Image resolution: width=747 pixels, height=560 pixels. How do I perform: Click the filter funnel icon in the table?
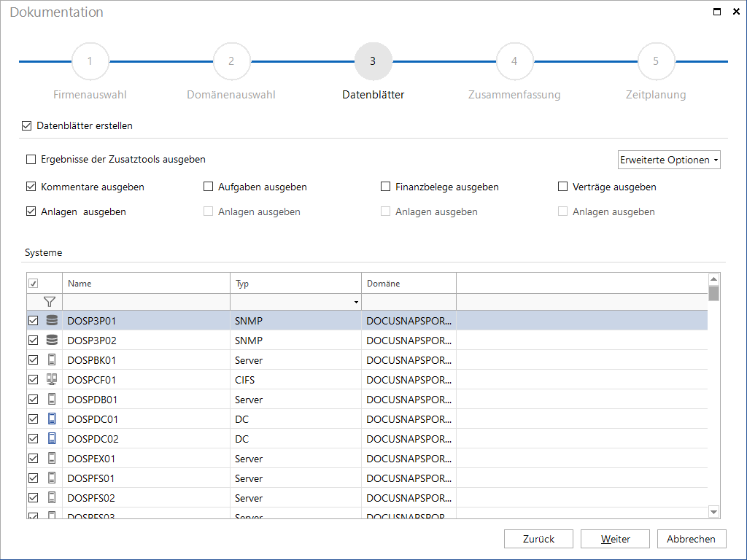click(x=50, y=302)
